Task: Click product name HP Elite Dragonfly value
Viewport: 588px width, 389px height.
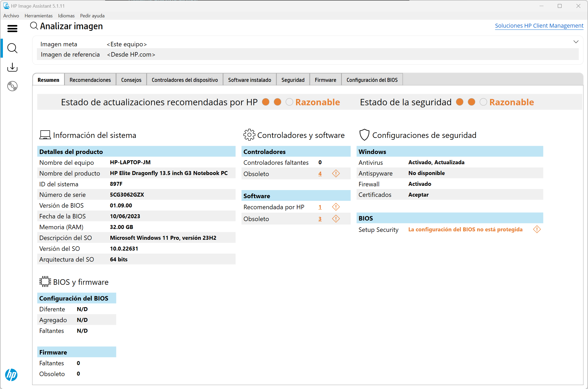Action: click(169, 173)
